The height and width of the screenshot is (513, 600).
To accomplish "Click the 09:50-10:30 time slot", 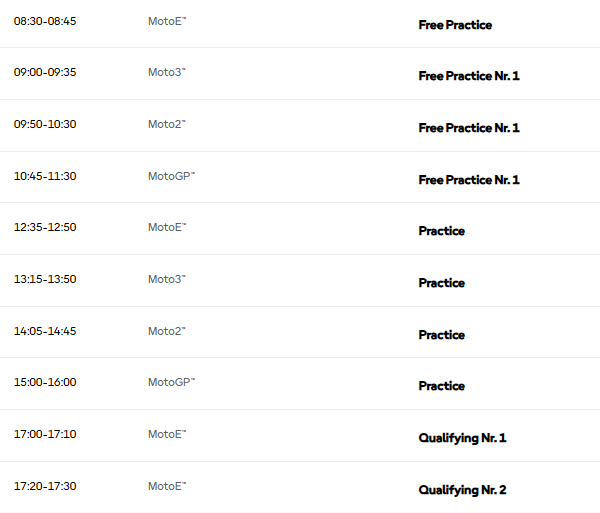I will pyautogui.click(x=45, y=124).
